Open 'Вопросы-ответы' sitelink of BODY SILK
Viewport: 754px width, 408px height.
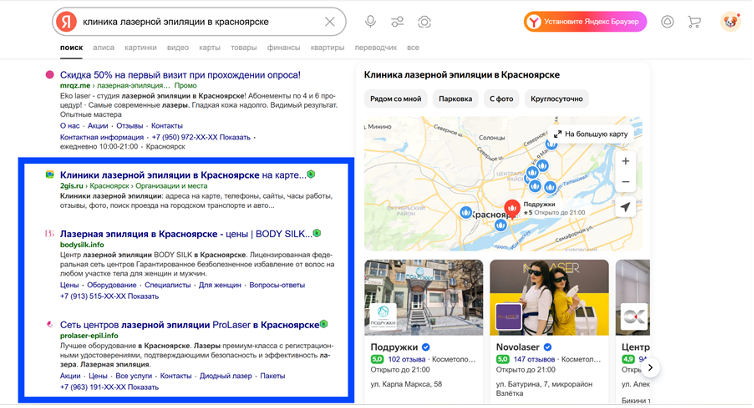pyautogui.click(x=277, y=285)
